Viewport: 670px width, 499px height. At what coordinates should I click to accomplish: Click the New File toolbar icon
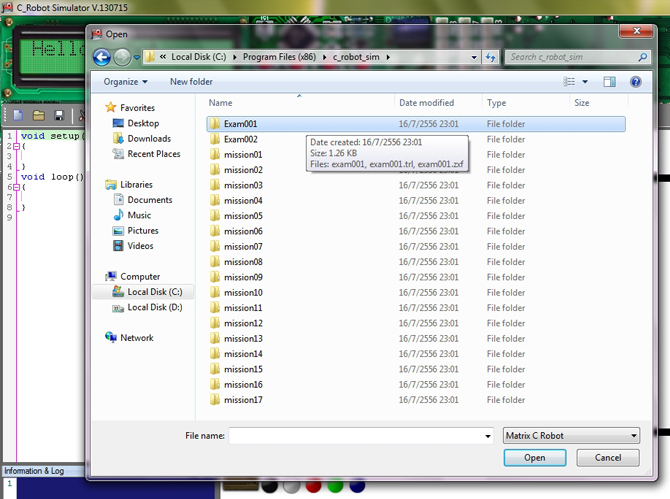(x=18, y=116)
